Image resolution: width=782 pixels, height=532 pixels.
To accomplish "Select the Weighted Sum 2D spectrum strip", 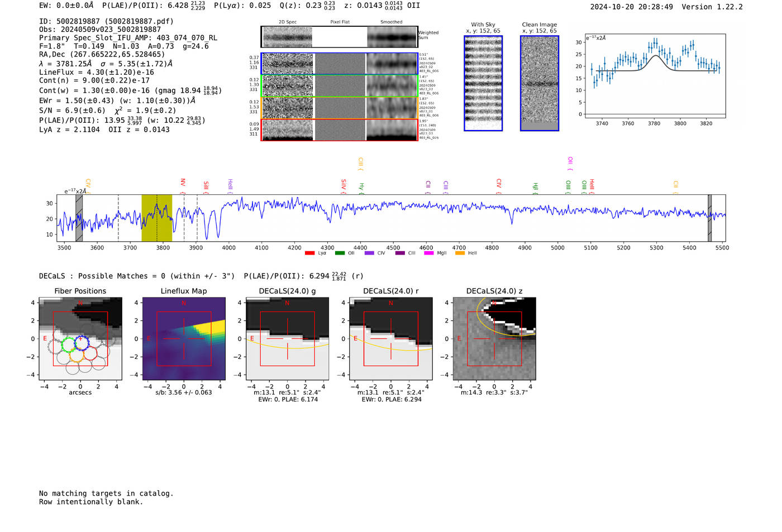I will 339,37.
